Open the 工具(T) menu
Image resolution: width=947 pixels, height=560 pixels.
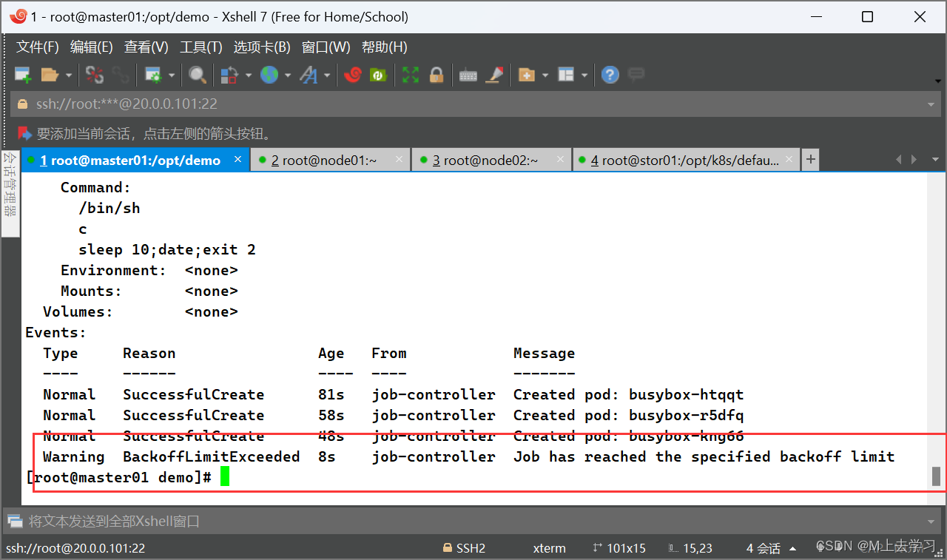(x=201, y=47)
